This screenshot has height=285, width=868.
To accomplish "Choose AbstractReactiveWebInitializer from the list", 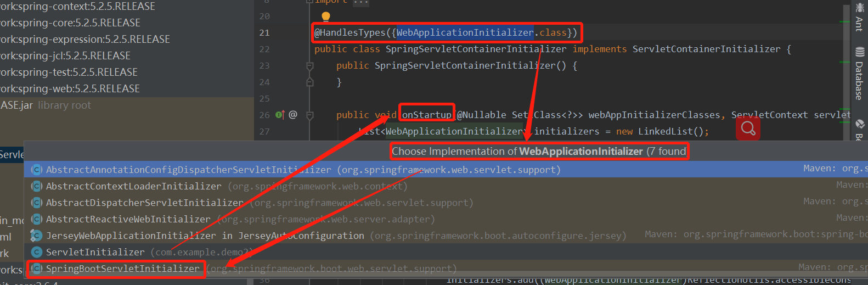I will pyautogui.click(x=446, y=219).
